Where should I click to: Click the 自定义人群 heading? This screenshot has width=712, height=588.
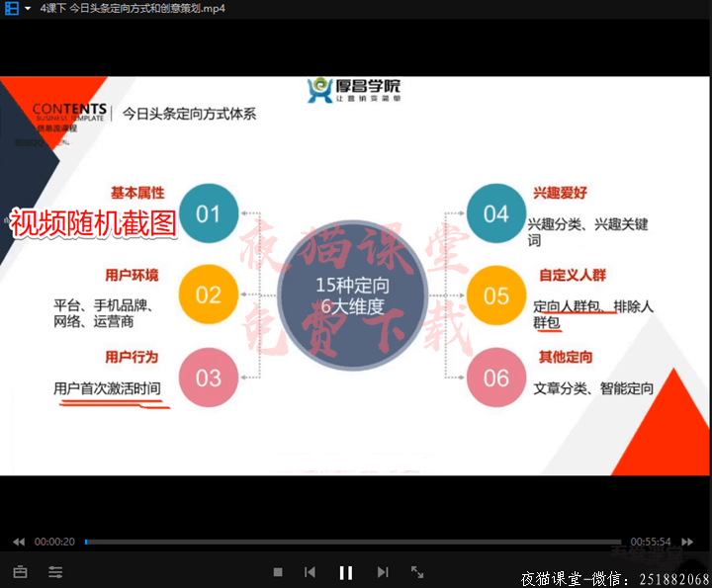573,275
